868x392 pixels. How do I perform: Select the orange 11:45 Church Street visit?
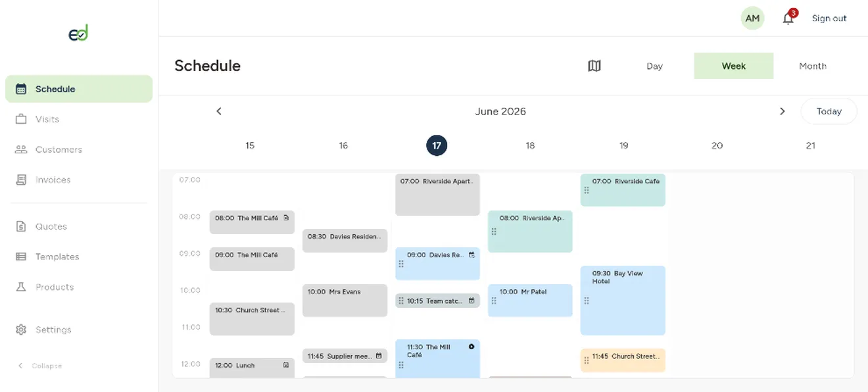point(623,360)
